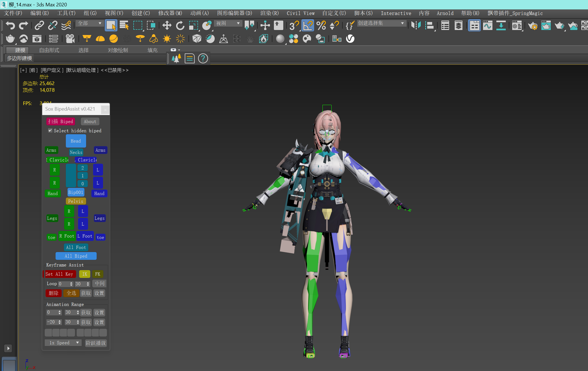Screen dimensions: 588x371
Task: Open the Arnold menu
Action: (x=445, y=13)
